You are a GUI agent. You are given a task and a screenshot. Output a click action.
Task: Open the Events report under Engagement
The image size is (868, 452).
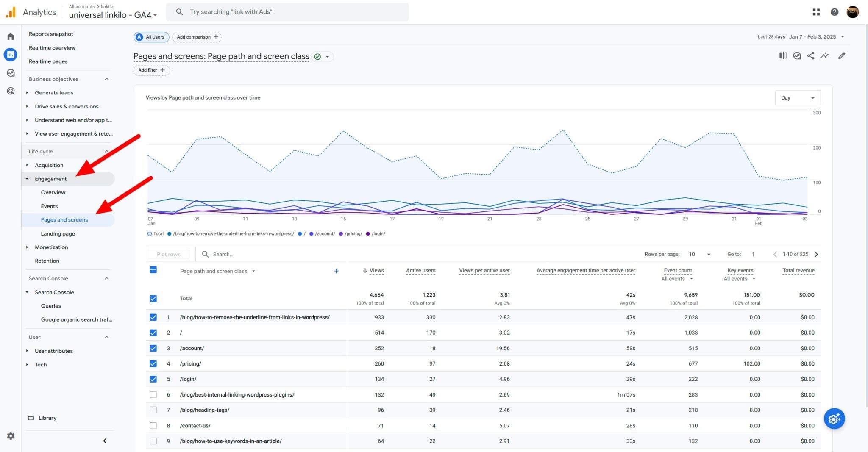49,206
